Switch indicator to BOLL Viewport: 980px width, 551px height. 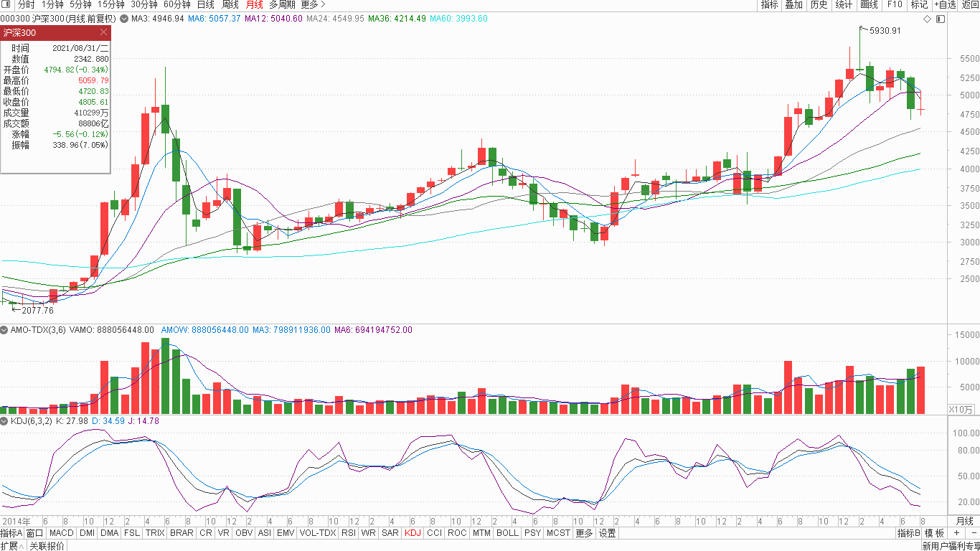coord(507,533)
